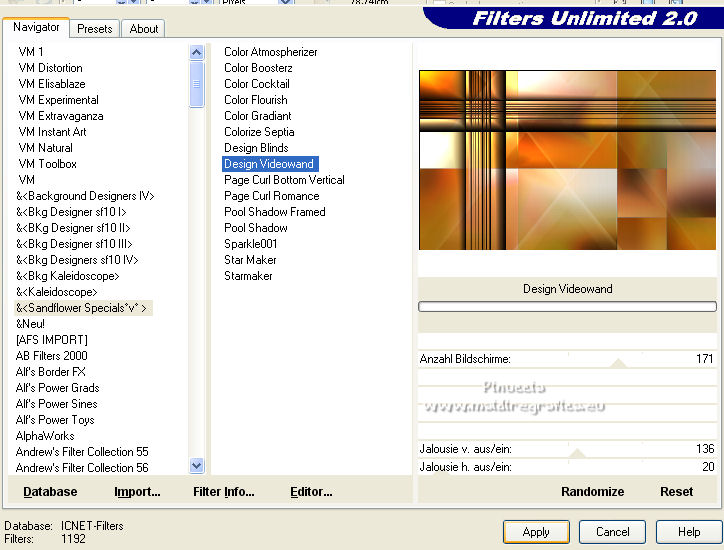Screen dimensions: 724x550
Task: Select VM Instant Art category
Action: [x=52, y=132]
